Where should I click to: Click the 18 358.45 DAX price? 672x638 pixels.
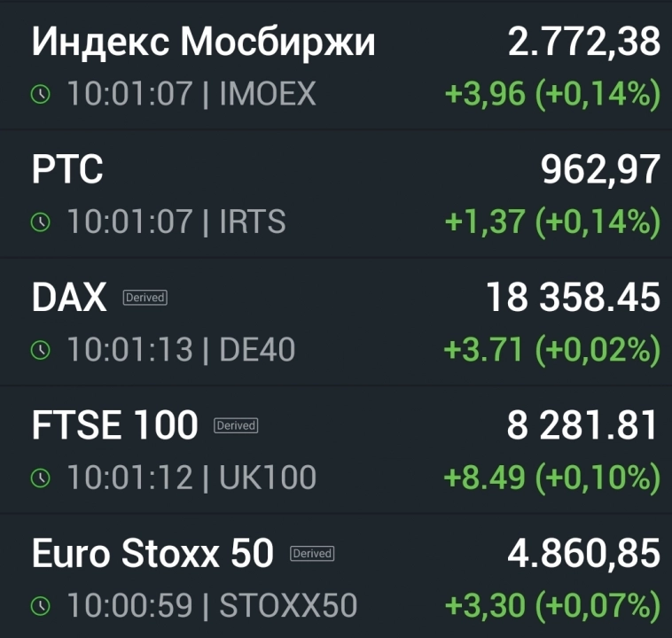573,299
